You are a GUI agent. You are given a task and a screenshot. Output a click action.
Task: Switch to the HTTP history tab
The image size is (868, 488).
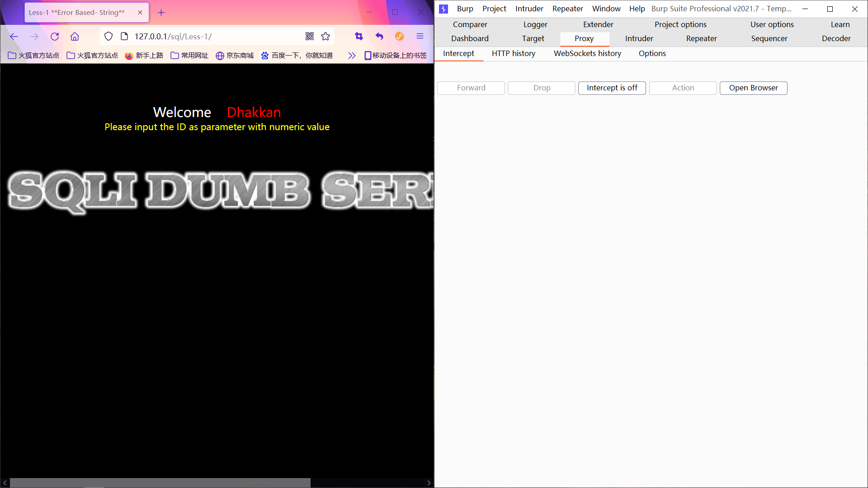coord(514,53)
